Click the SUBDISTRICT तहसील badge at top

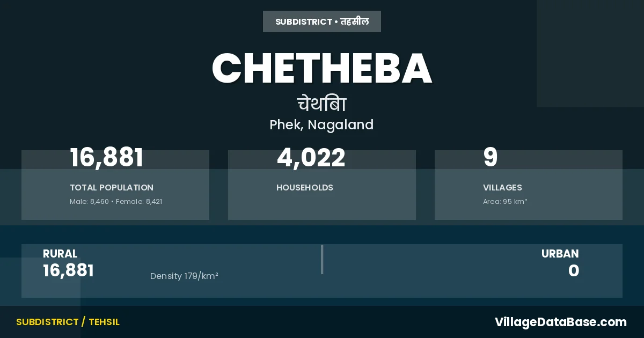click(x=322, y=22)
